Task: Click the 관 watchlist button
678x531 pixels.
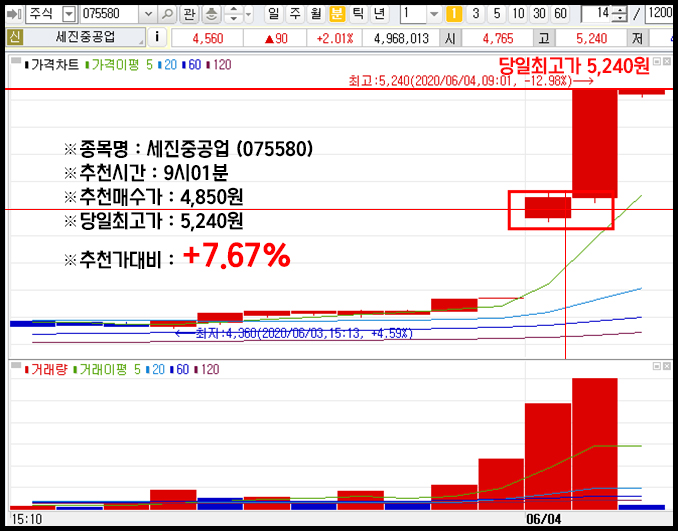Action: tap(189, 14)
